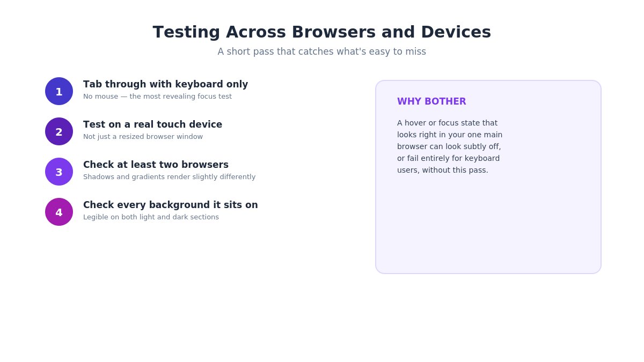The image size is (644, 362).
Task: Click the 'No mouse — the most revealing focus test' text
Action: [157, 97]
